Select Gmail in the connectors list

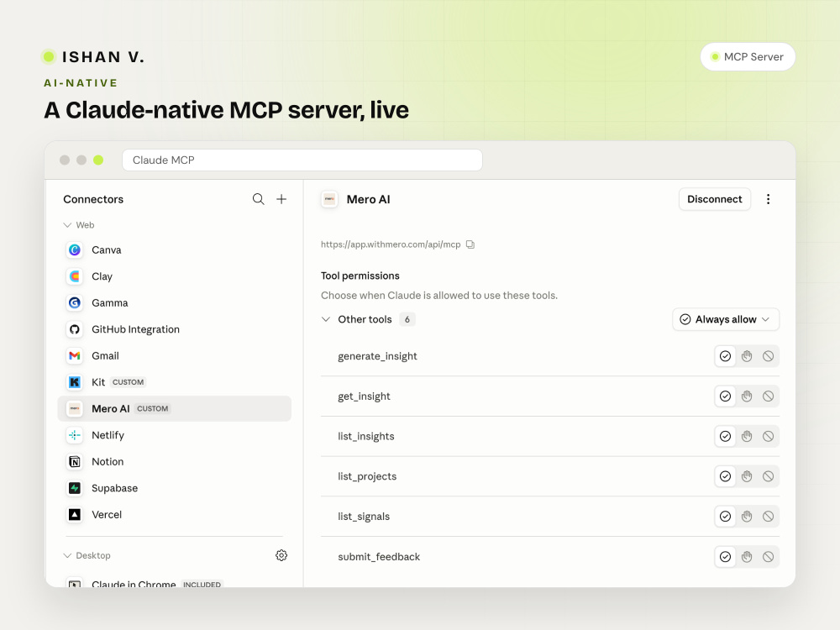[x=174, y=355]
